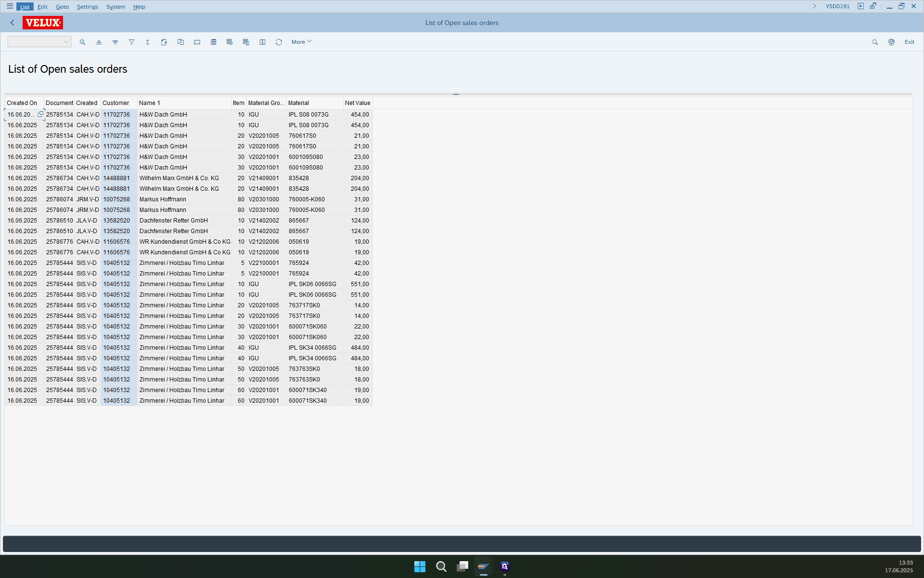Click the Exit button

(x=909, y=42)
